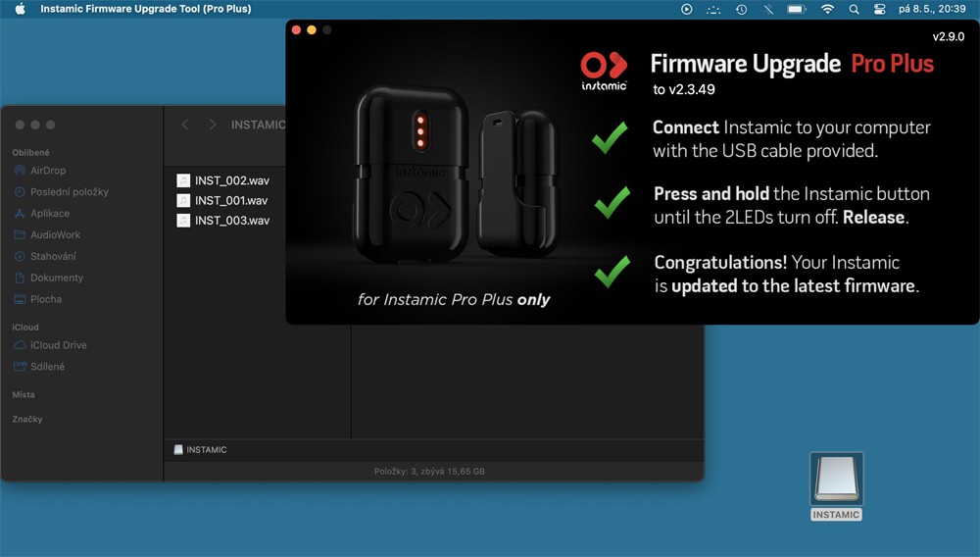This screenshot has height=557, width=980.
Task: Click Finder status bar 'Položky: 3, zbývá 15,65 GB'
Action: click(x=429, y=472)
